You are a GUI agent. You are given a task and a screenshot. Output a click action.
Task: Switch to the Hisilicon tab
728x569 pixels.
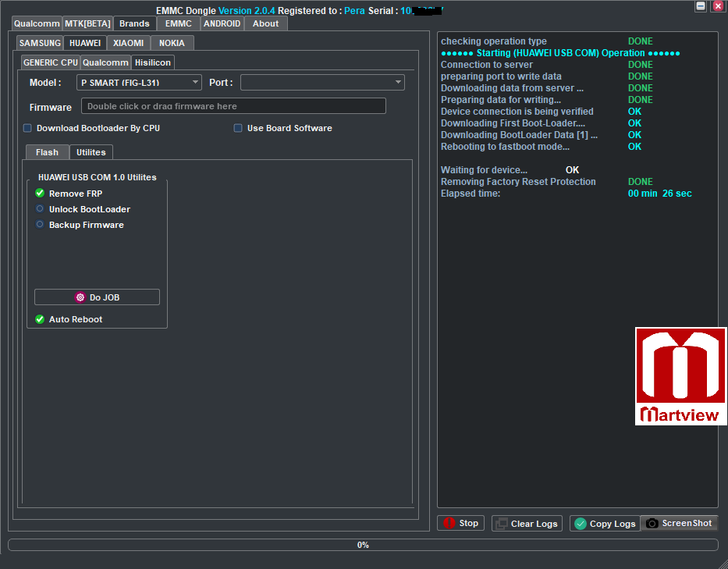pos(153,62)
